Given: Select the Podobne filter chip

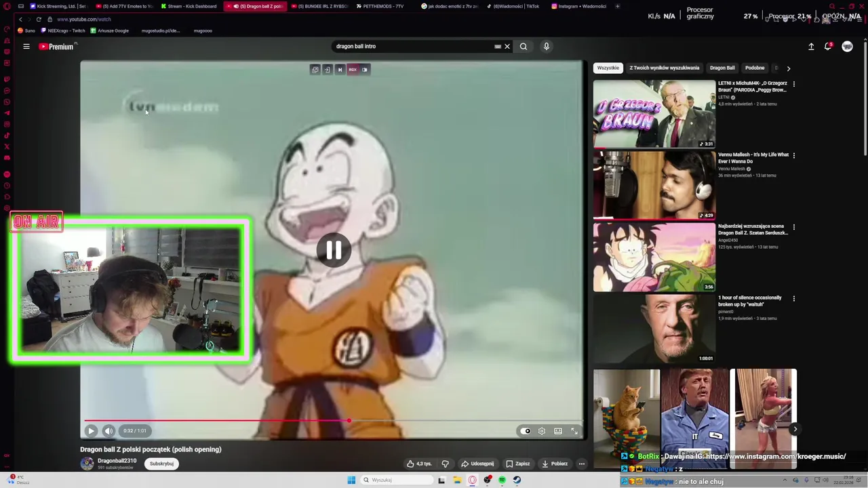Looking at the screenshot, I should pos(755,68).
